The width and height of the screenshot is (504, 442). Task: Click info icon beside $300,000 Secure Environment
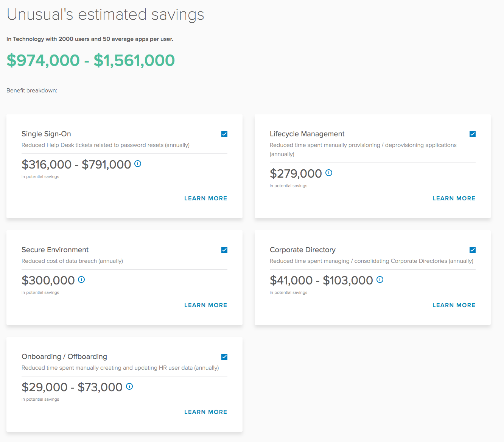pos(81,280)
